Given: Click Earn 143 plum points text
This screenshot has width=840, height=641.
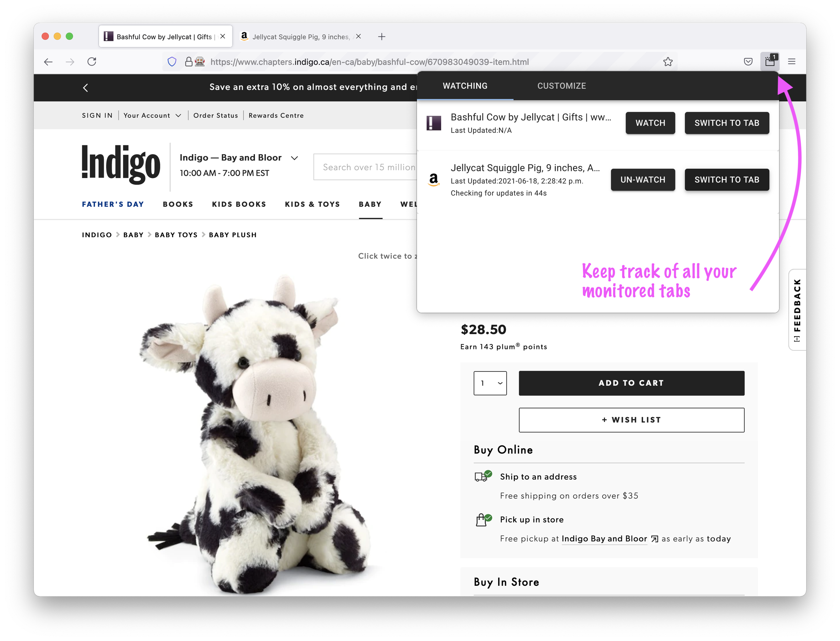Looking at the screenshot, I should click(x=504, y=347).
